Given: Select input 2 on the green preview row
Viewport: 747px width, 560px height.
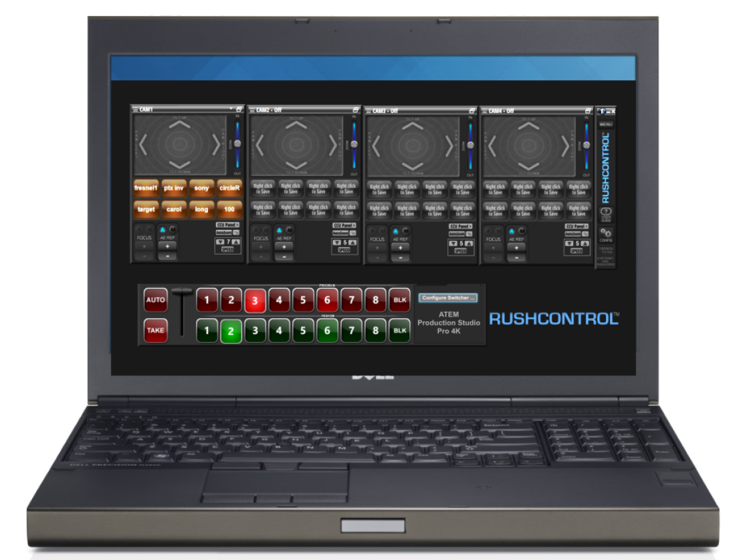Looking at the screenshot, I should click(231, 330).
